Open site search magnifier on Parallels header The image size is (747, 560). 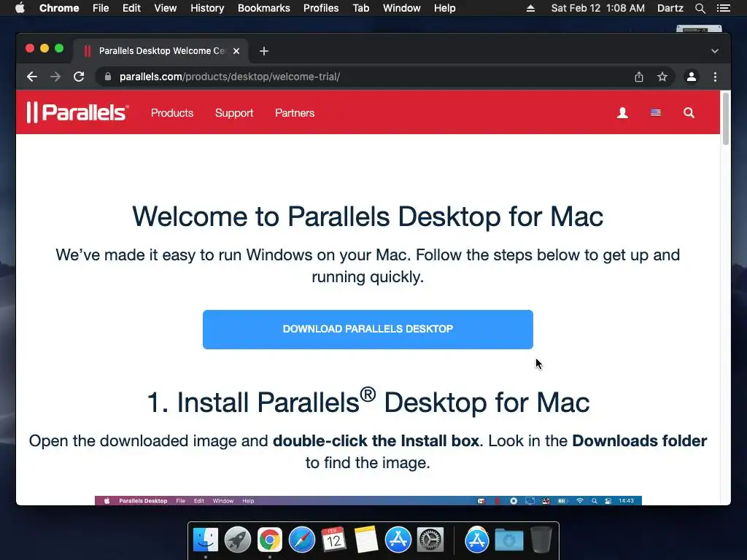tap(689, 113)
